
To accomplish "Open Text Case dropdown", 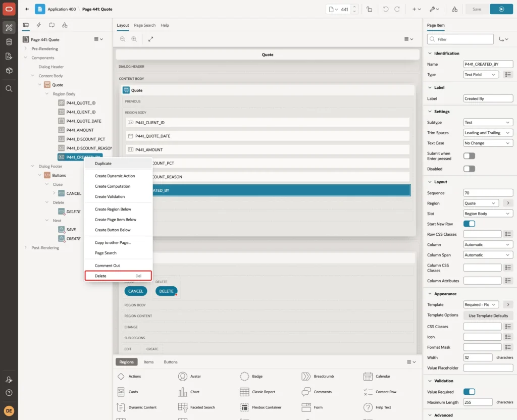I will (x=488, y=143).
